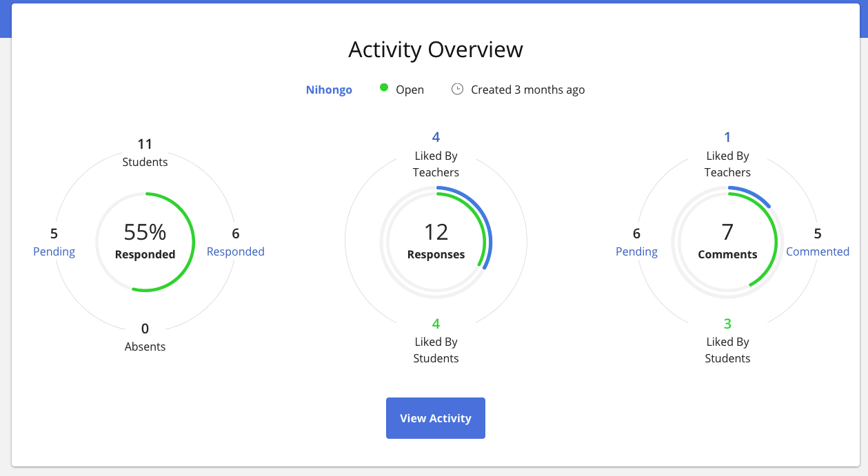Click the 55% Responded progress ring

click(145, 242)
